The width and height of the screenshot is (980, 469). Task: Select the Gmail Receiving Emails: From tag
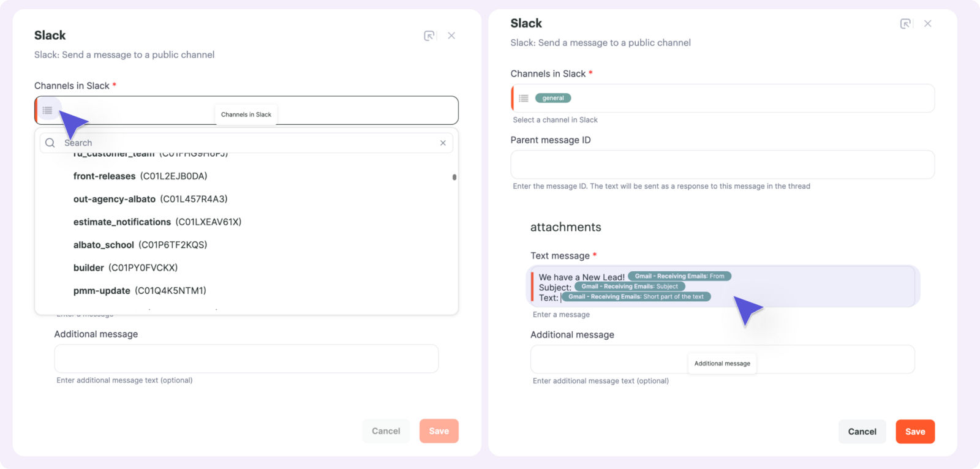(x=679, y=276)
